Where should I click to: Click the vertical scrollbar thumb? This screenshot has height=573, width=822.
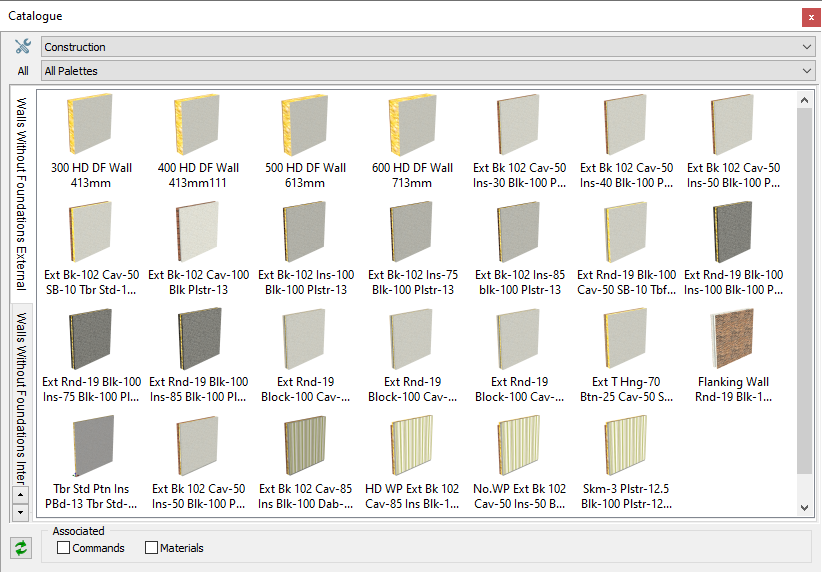(805, 291)
